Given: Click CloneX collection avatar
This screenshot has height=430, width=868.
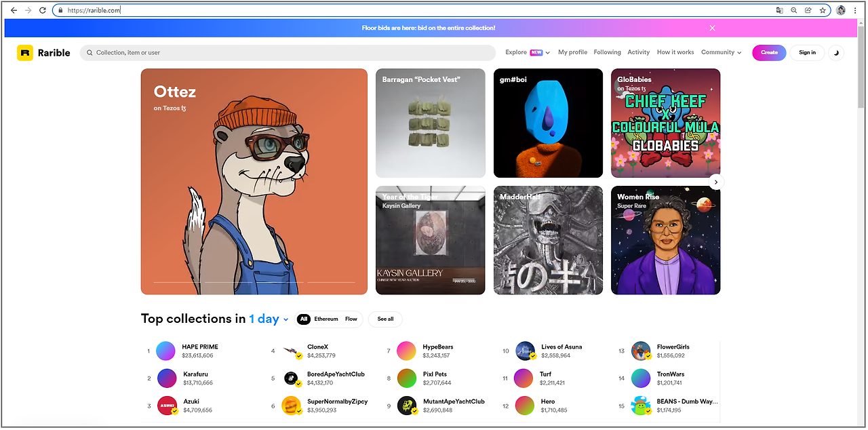Looking at the screenshot, I should pos(292,351).
